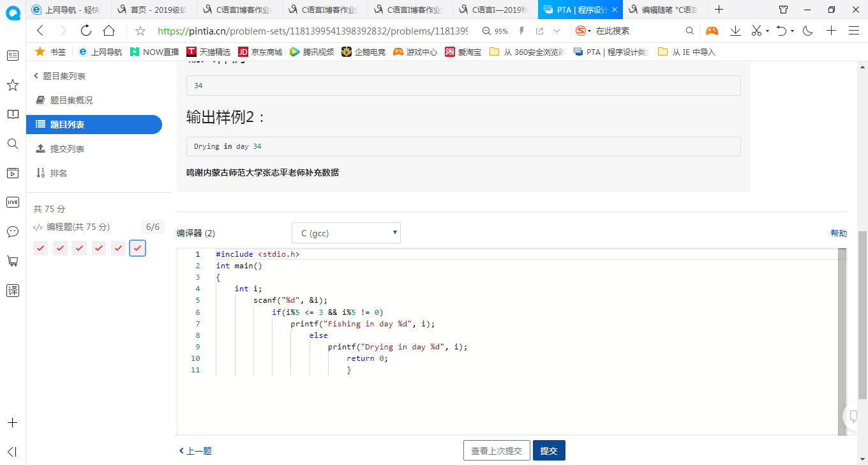Image resolution: width=868 pixels, height=465 pixels.
Task: Open the LIVE icon in sidebar
Action: pos(12,202)
